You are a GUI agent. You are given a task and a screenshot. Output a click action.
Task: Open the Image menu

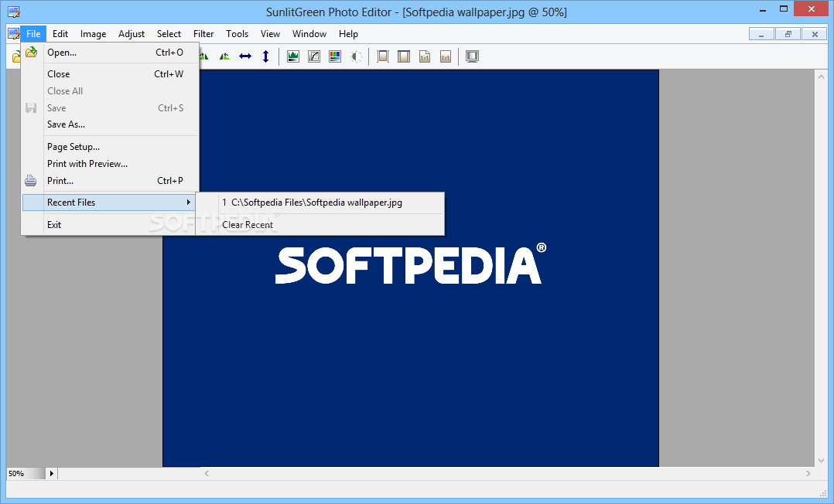[93, 33]
